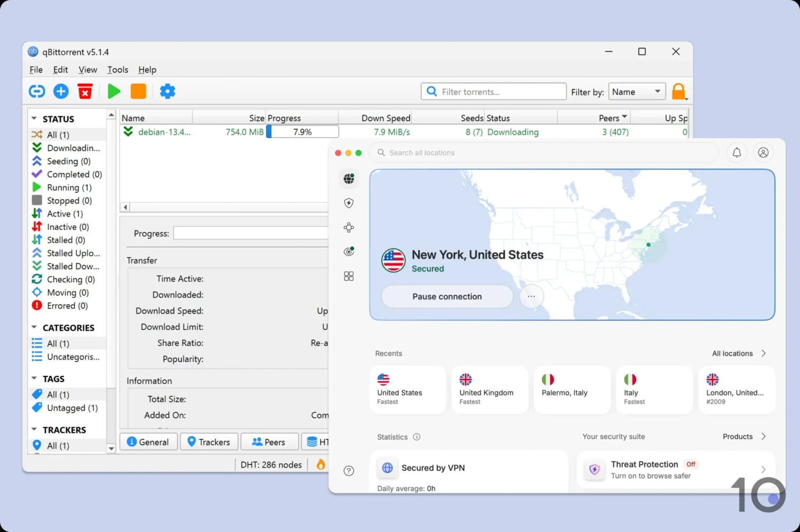Click the red Remove torrent toolbar icon

85,91
